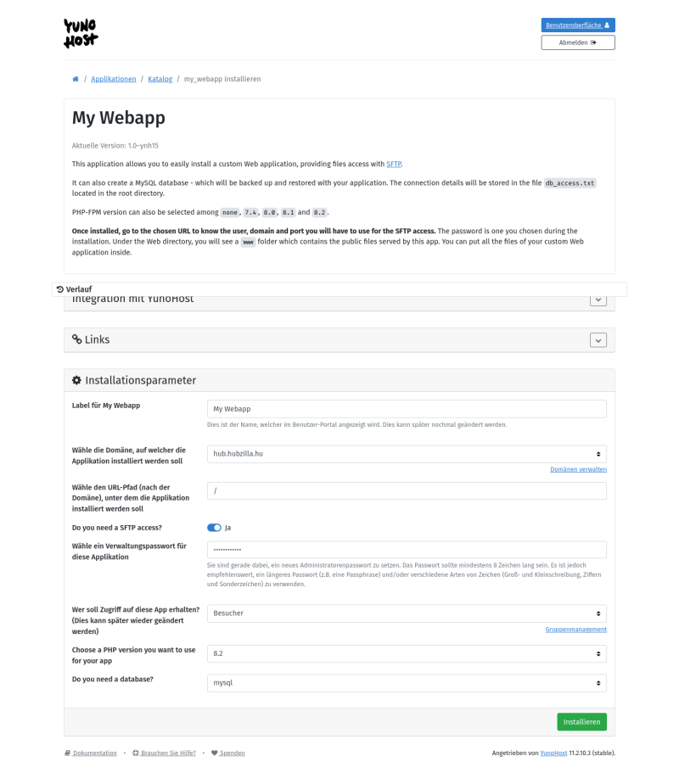Open the PHP version dropdown
Viewport: 679px width, 784px height.
(x=407, y=654)
